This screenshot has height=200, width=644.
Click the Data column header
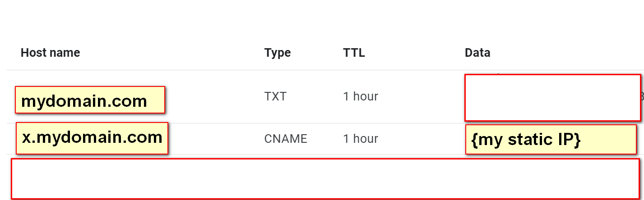(477, 53)
